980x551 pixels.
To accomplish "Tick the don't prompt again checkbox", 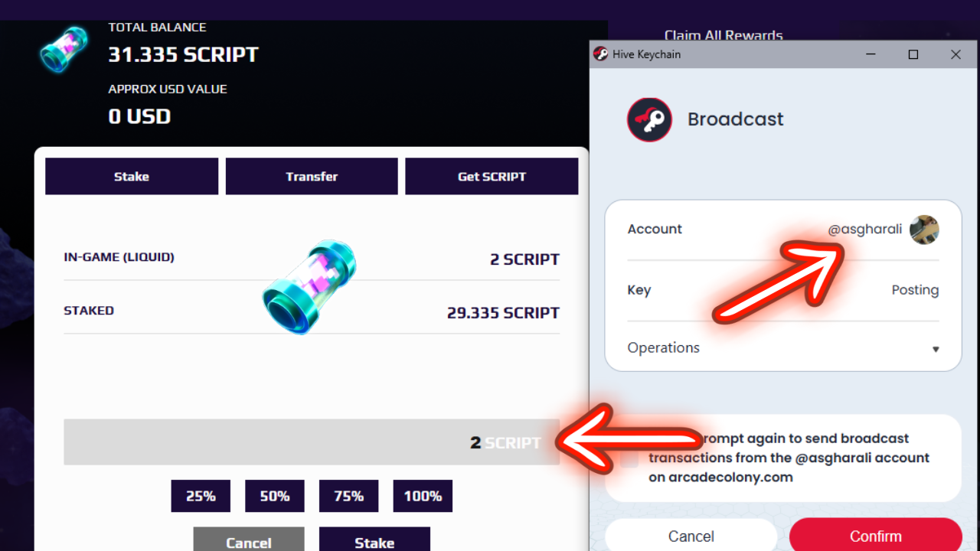I will [x=629, y=458].
